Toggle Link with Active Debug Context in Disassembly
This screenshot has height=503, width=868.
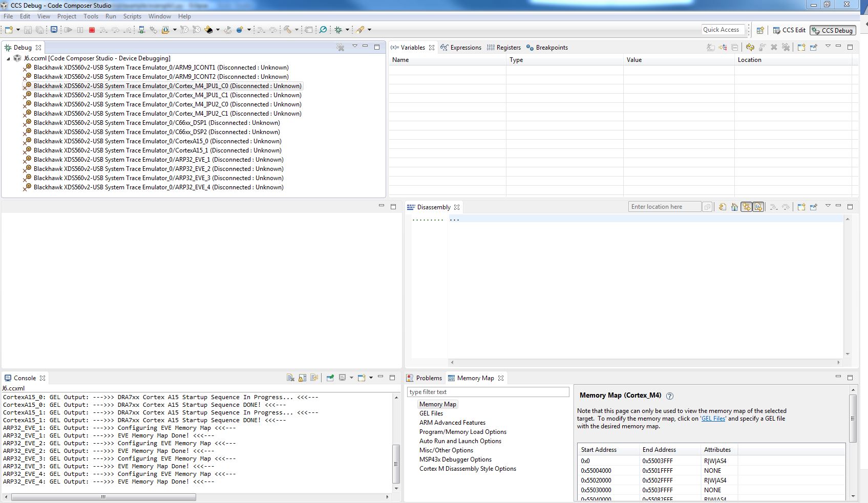point(747,207)
